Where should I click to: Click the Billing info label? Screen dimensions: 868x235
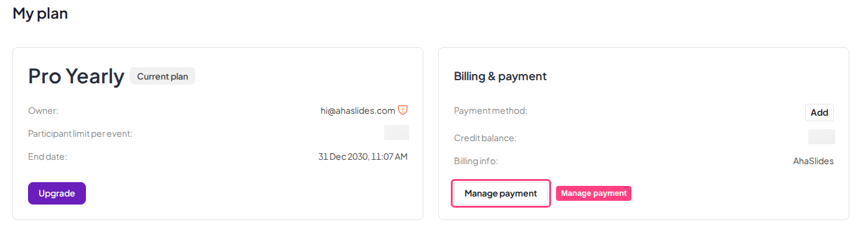click(476, 161)
